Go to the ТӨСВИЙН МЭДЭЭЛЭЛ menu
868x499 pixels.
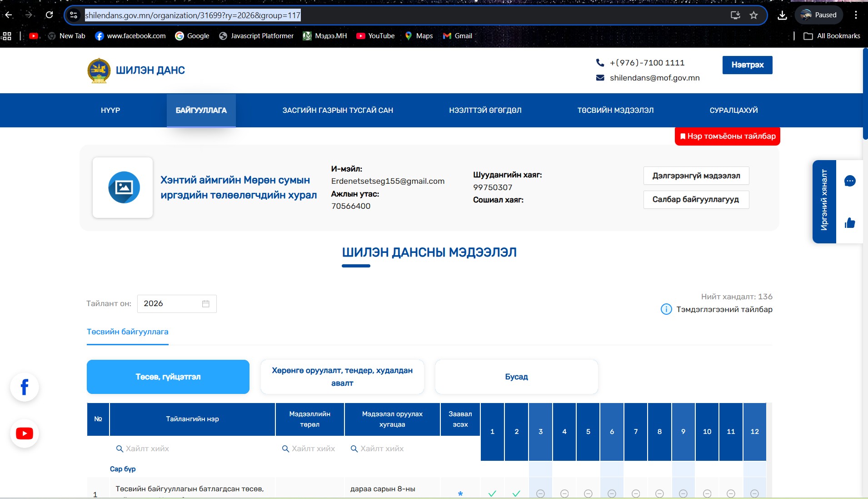(x=615, y=110)
